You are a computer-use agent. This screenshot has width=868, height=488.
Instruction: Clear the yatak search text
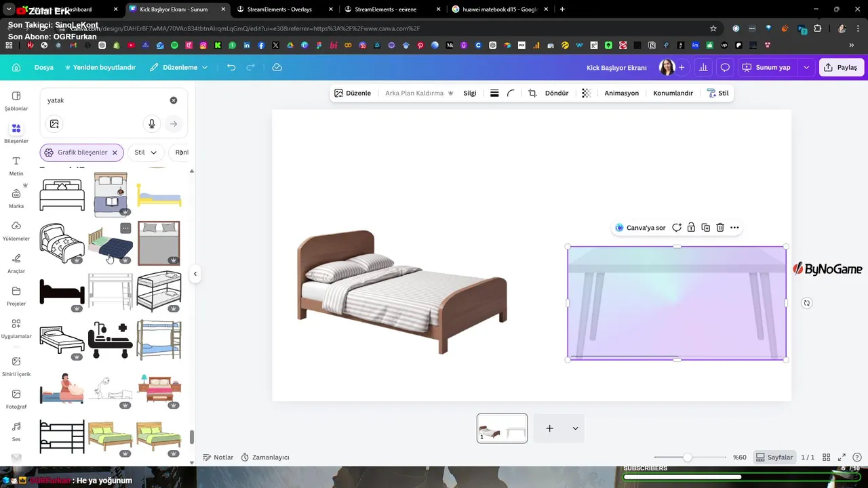pyautogui.click(x=174, y=100)
